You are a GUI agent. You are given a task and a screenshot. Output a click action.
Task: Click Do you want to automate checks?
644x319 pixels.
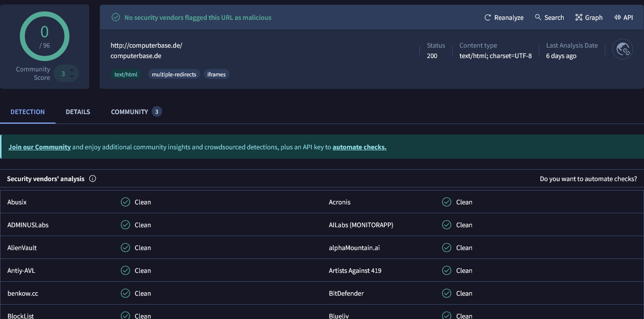coord(588,179)
